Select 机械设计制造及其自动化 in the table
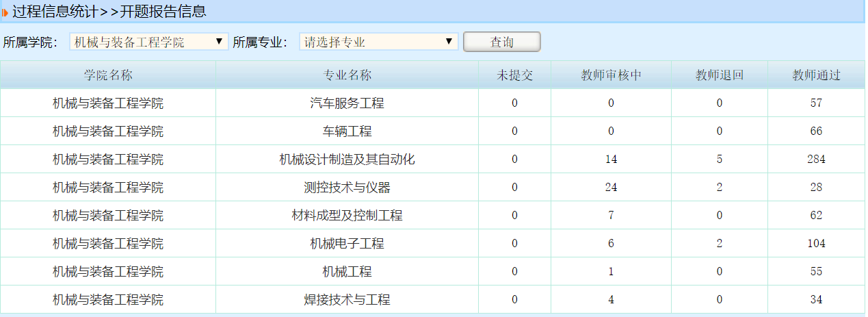The width and height of the screenshot is (868, 317). (347, 160)
